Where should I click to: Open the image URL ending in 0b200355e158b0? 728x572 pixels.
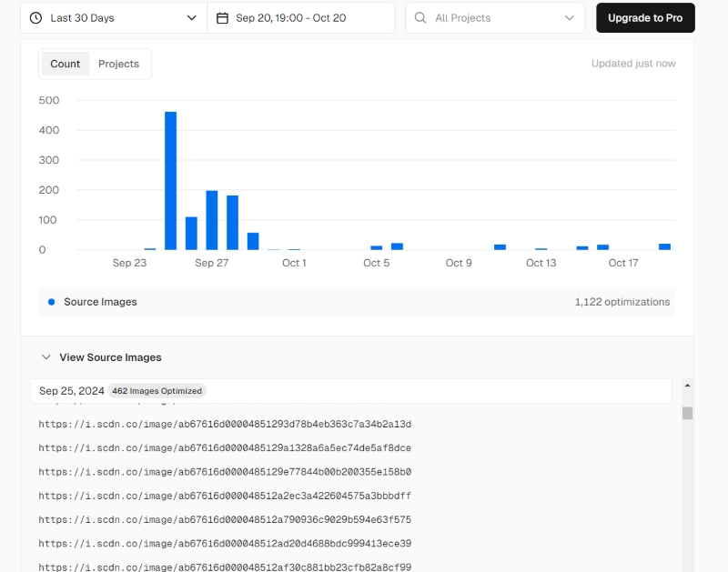[x=225, y=472]
